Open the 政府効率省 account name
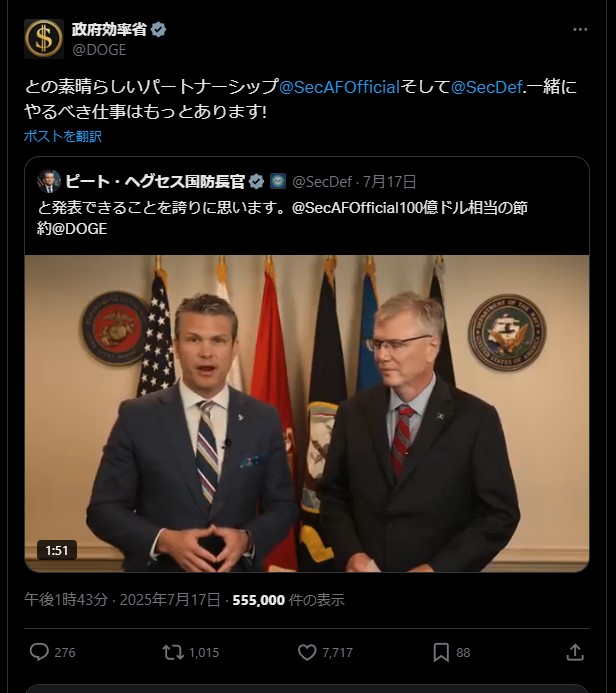 coord(109,30)
